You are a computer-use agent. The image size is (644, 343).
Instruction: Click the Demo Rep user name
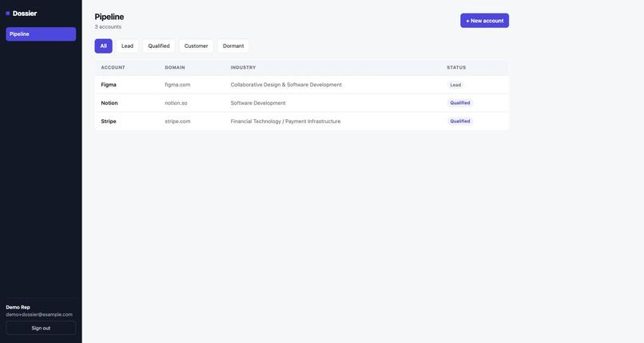click(x=18, y=307)
